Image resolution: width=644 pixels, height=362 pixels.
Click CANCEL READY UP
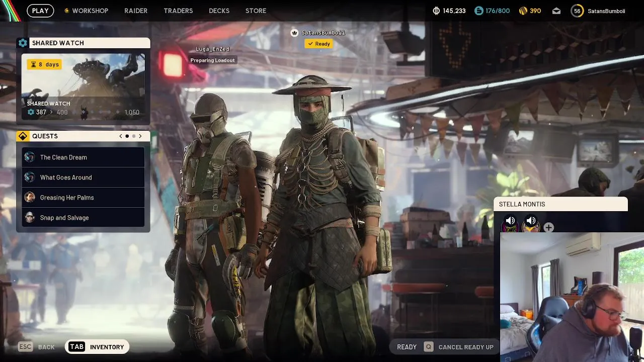(x=466, y=347)
